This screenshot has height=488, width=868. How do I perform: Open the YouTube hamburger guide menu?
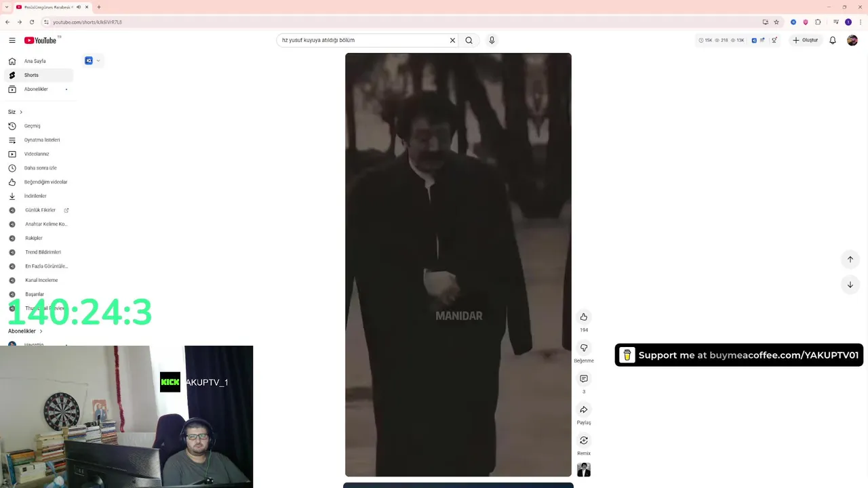(12, 40)
